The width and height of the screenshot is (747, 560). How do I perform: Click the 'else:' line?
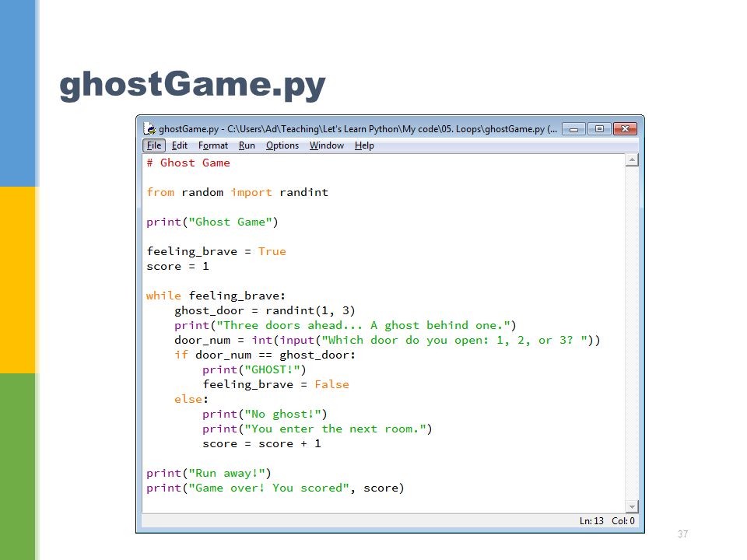pyautogui.click(x=191, y=399)
